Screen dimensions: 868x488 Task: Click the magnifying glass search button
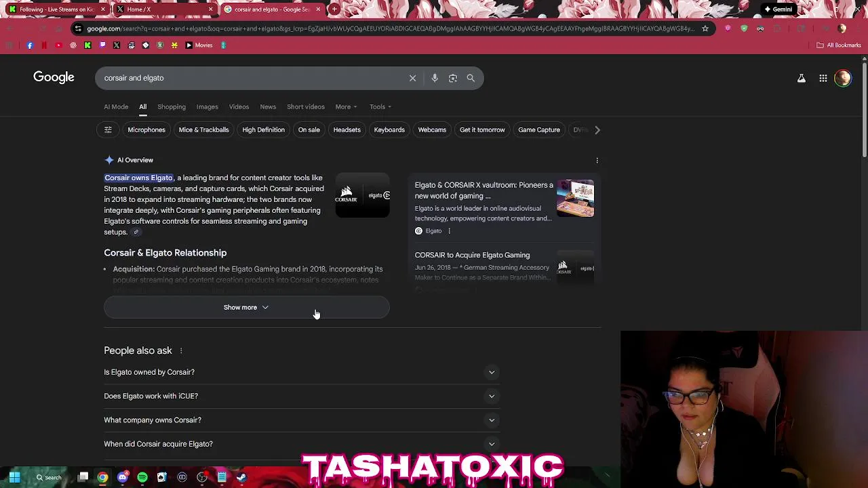471,78
